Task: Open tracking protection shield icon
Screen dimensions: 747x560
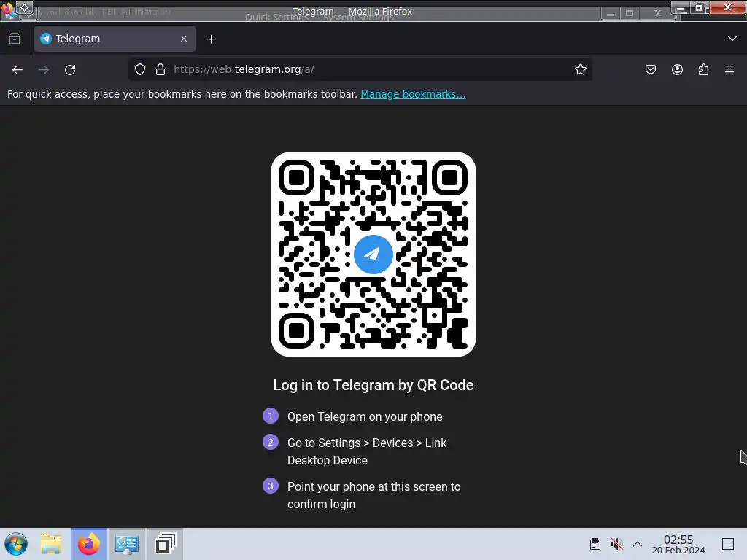Action: pos(139,69)
